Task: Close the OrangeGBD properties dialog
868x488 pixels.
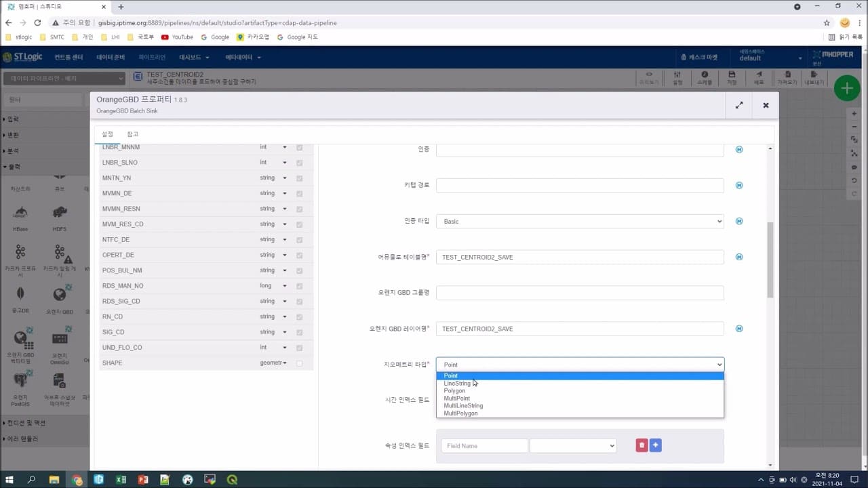Action: coord(766,105)
